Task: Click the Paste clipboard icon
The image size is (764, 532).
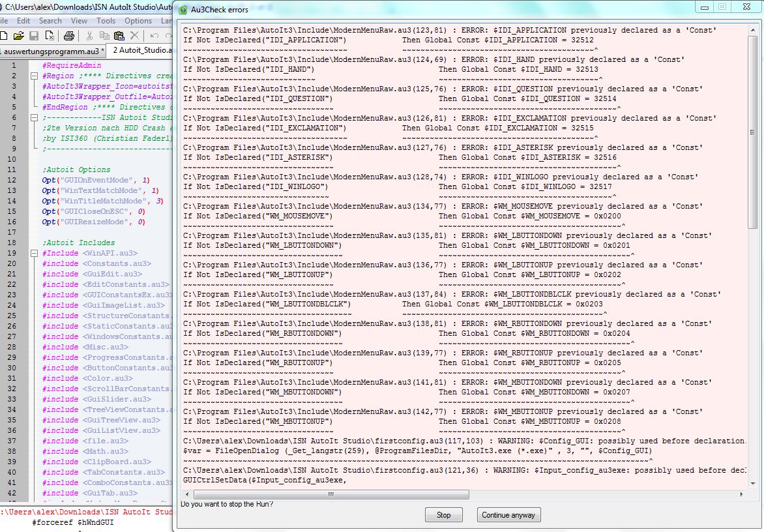Action: pos(119,36)
